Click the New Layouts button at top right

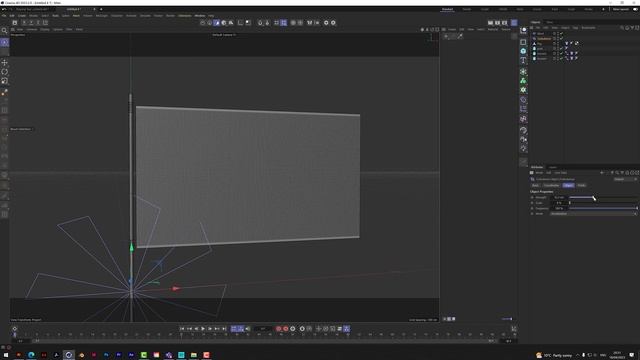621,9
